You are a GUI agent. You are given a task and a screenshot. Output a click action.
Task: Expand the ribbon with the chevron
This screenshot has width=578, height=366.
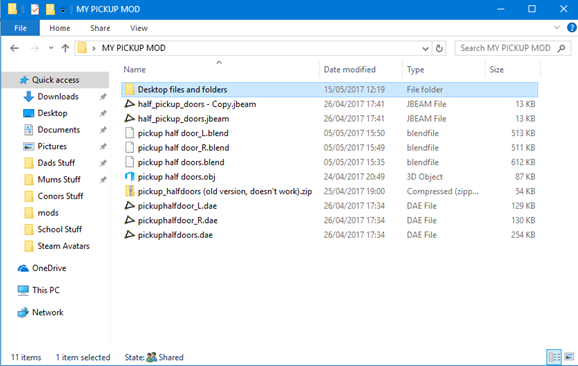coord(557,28)
